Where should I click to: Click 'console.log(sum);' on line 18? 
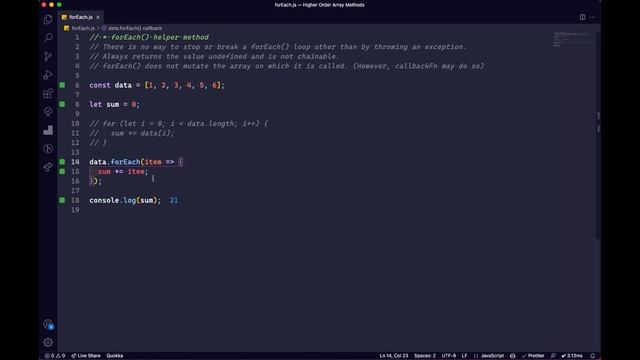[125, 200]
